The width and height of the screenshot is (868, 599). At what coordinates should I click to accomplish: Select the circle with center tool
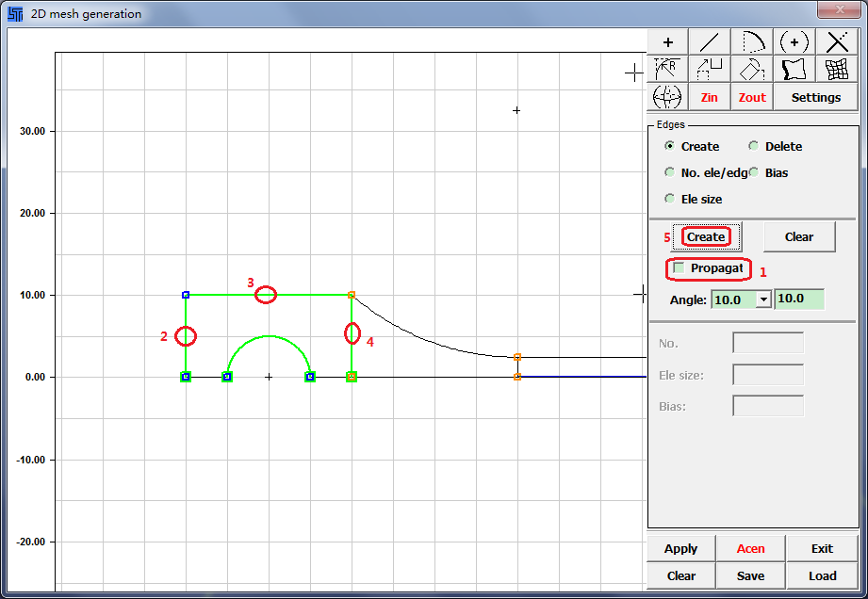tap(794, 42)
